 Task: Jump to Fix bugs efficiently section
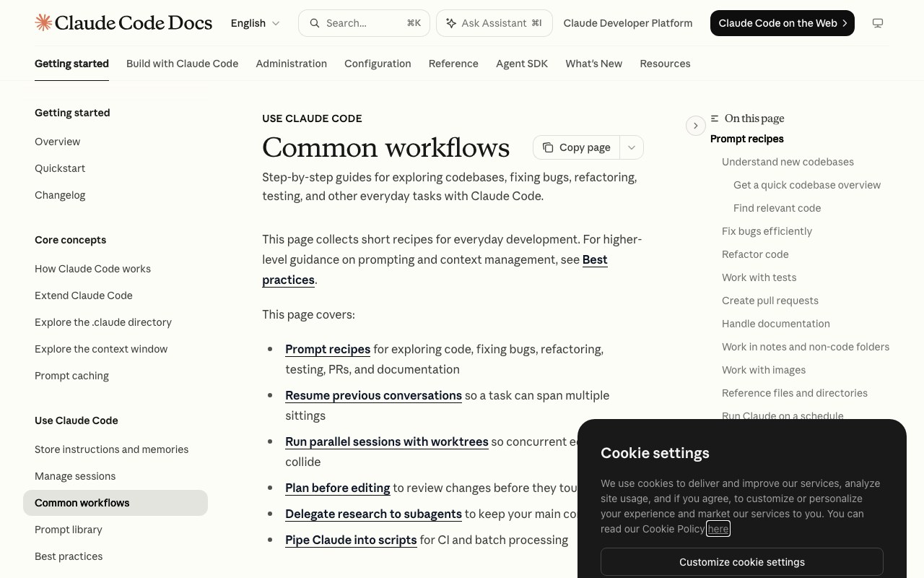(767, 231)
